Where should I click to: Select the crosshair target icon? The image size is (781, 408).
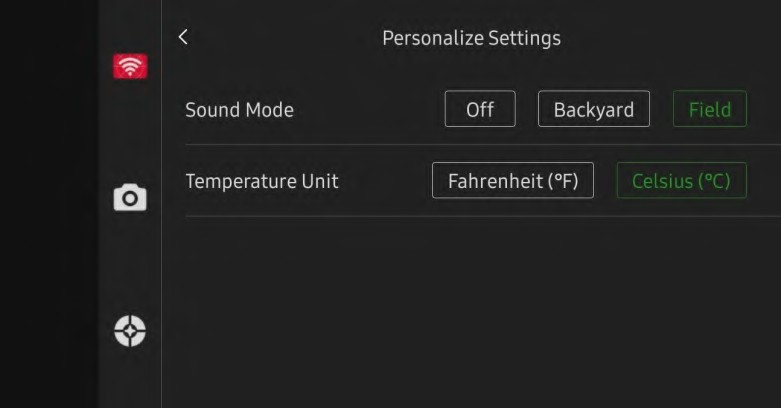[130, 330]
